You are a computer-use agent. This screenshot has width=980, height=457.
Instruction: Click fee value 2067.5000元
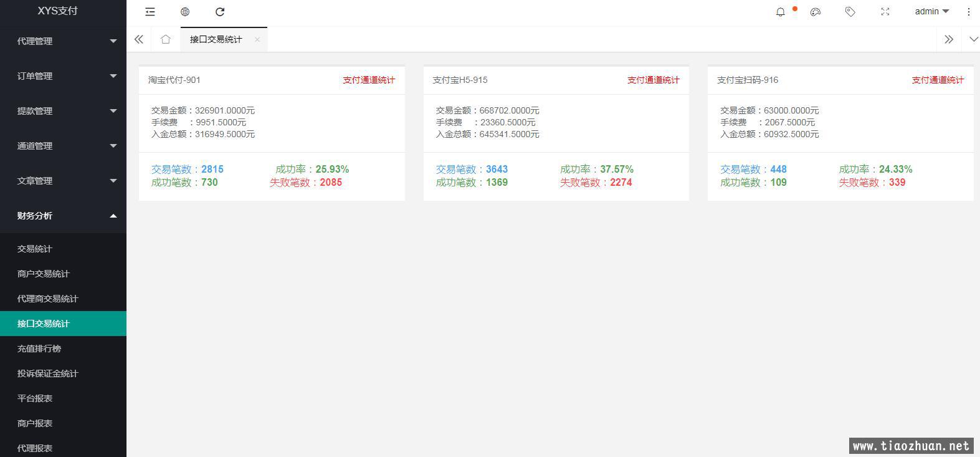point(790,122)
